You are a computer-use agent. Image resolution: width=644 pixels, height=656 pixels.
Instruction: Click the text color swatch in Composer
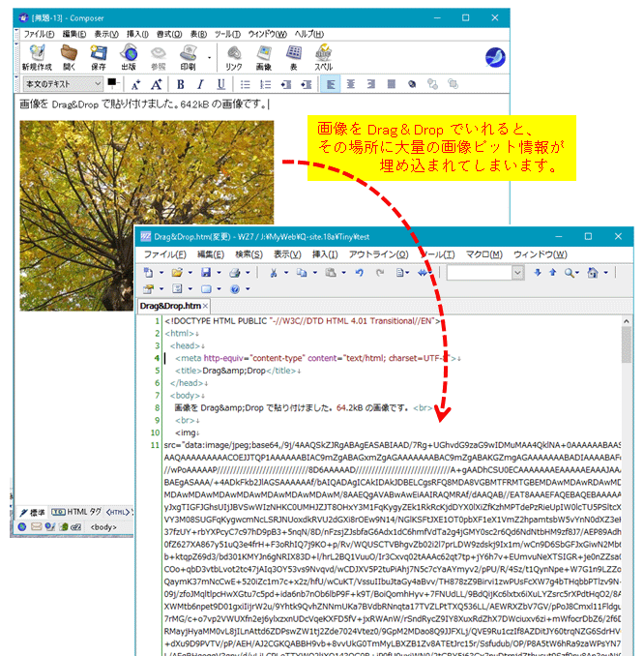112,83
